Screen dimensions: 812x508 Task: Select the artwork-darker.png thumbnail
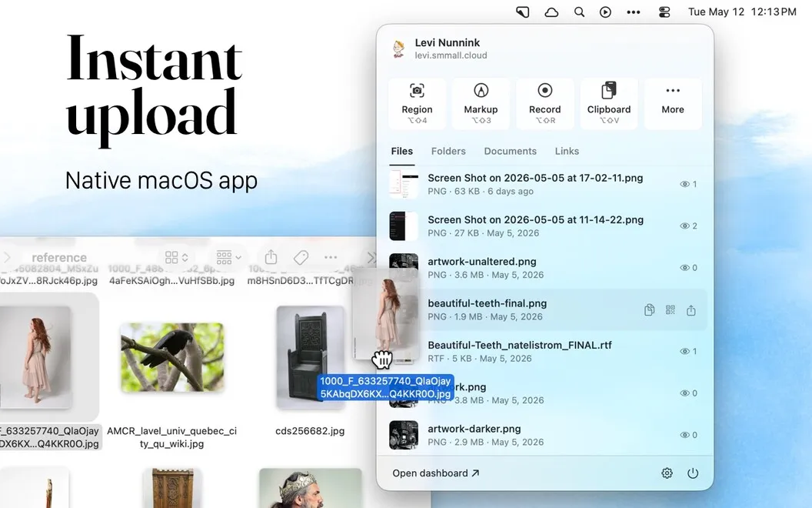pyautogui.click(x=404, y=435)
